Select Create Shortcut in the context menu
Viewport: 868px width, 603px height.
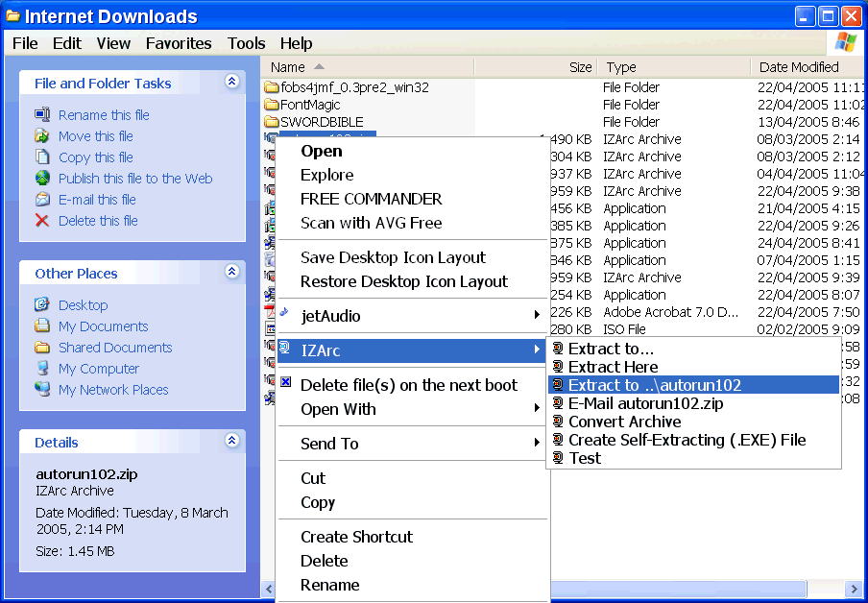pos(412,537)
